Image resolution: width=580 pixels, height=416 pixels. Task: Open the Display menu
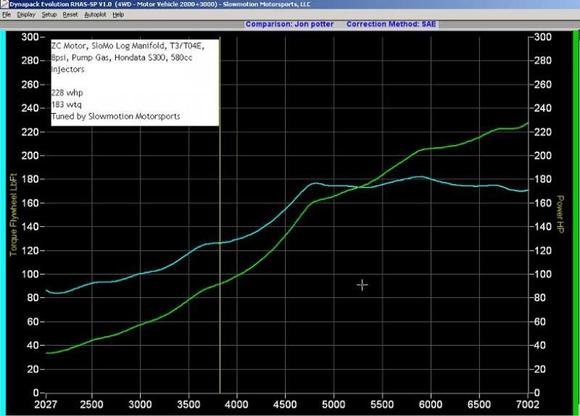(26, 15)
